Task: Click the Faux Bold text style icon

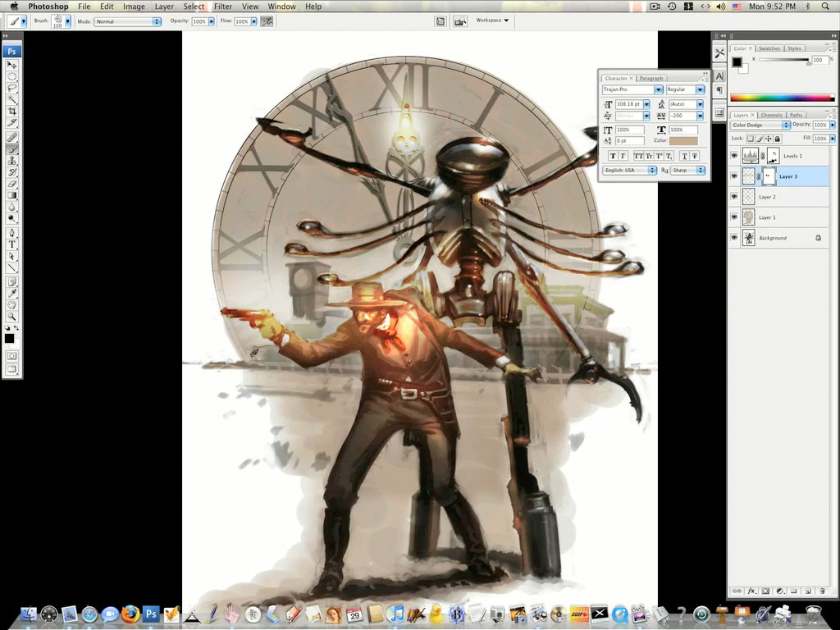Action: 612,156
